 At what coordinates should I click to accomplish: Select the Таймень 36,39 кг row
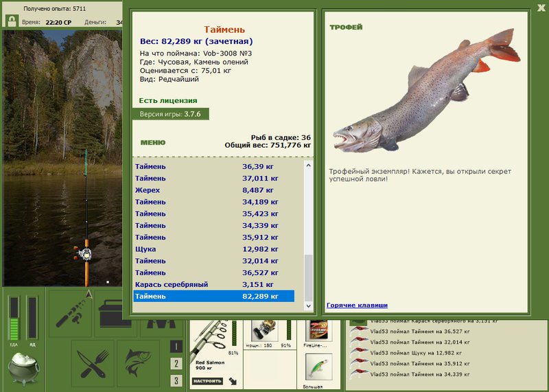click(x=214, y=166)
